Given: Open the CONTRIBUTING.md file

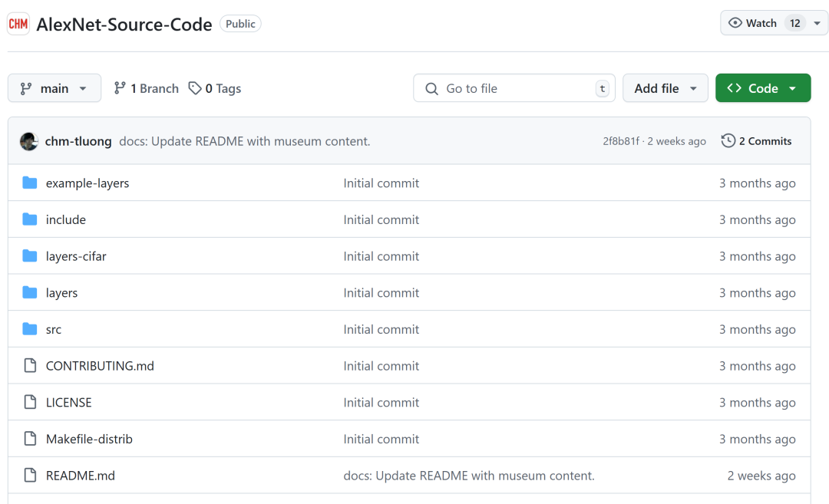Looking at the screenshot, I should click(100, 366).
